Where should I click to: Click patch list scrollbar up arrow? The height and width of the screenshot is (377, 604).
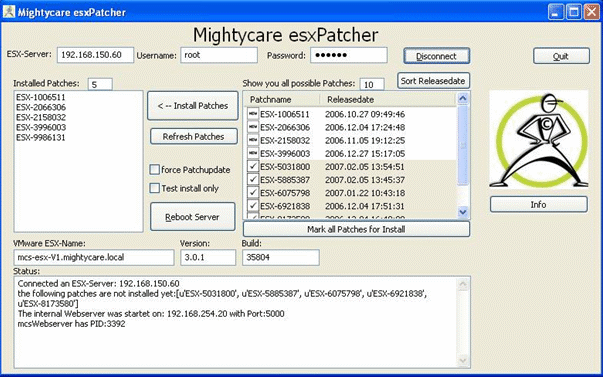(463, 99)
